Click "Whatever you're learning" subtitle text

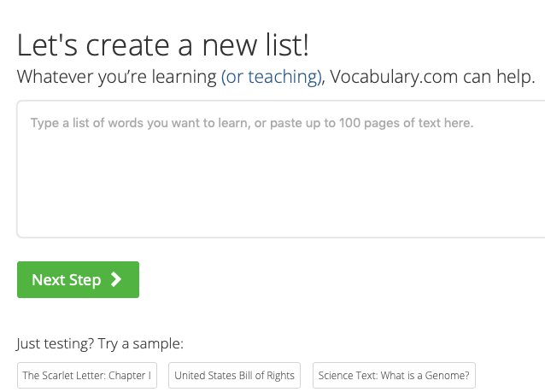tap(116, 77)
